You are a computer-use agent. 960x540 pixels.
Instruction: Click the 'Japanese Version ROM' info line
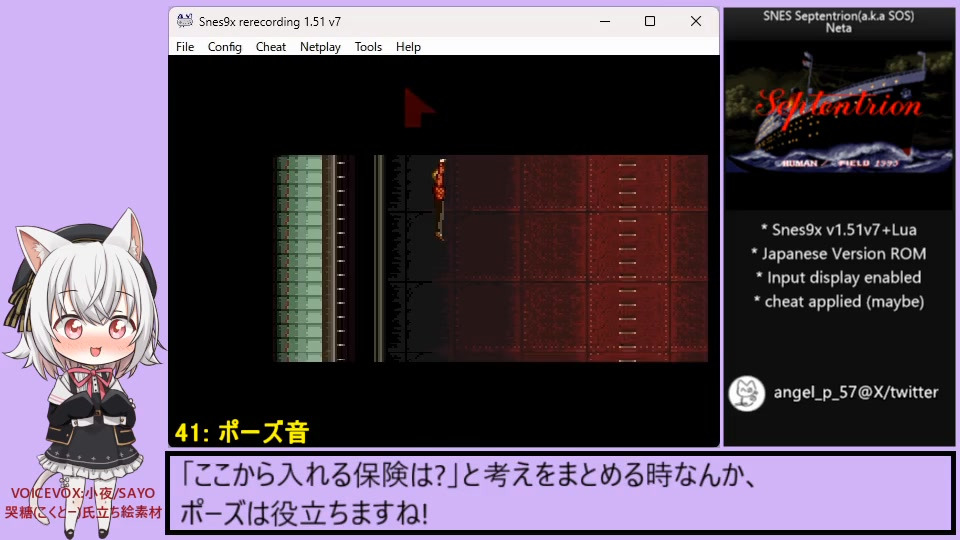tap(838, 253)
